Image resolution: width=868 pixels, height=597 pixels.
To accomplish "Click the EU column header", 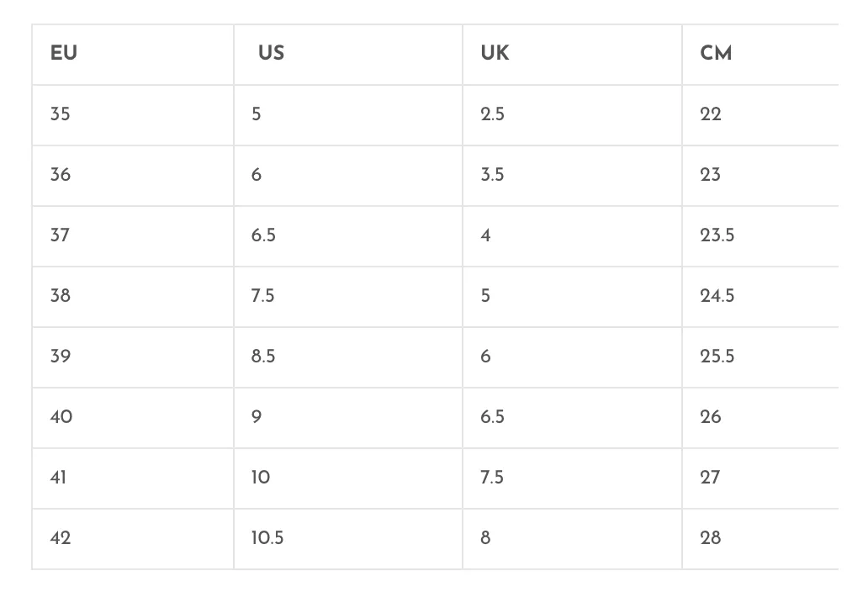I will point(133,55).
